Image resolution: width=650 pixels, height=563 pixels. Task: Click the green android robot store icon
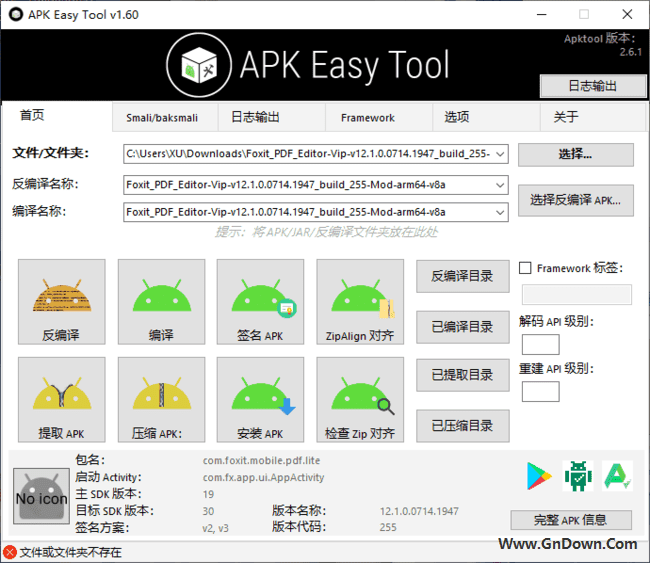click(578, 476)
